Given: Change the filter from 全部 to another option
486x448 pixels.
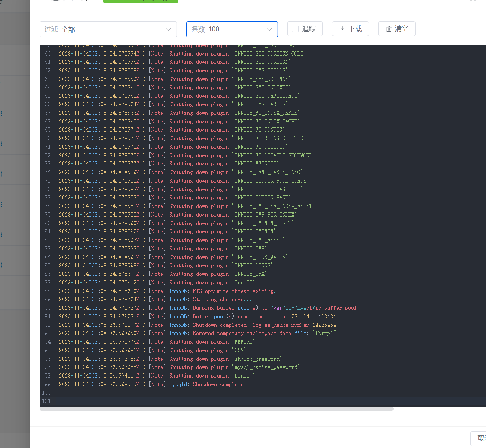Looking at the screenshot, I should pyautogui.click(x=108, y=29).
